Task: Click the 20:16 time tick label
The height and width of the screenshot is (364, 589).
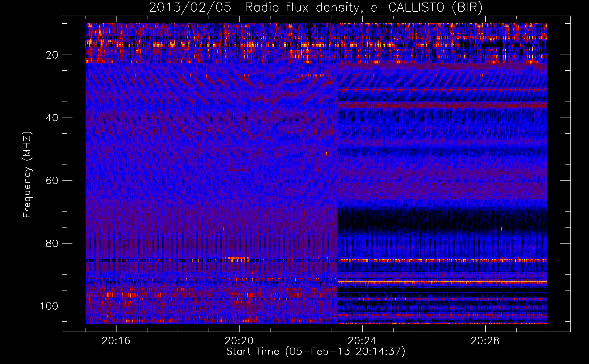Action: coord(116,341)
